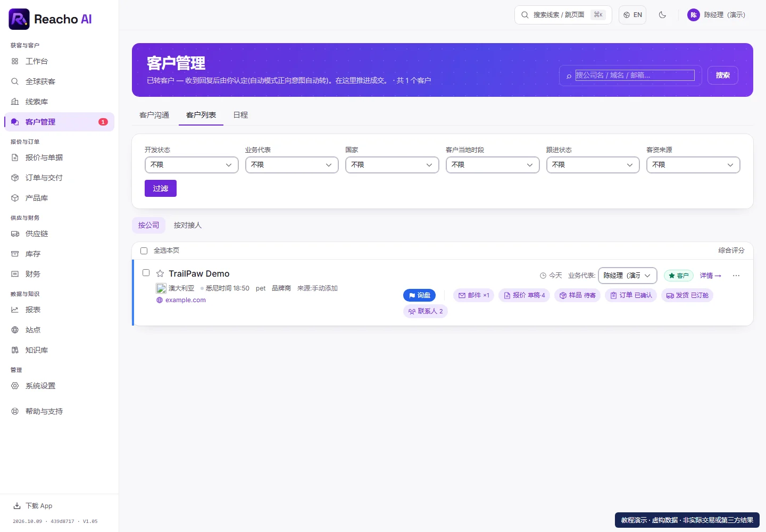The width and height of the screenshot is (766, 532).
Task: Change the 陈经理 sales rep dropdown for TrailPaw Demo
Action: tap(628, 276)
